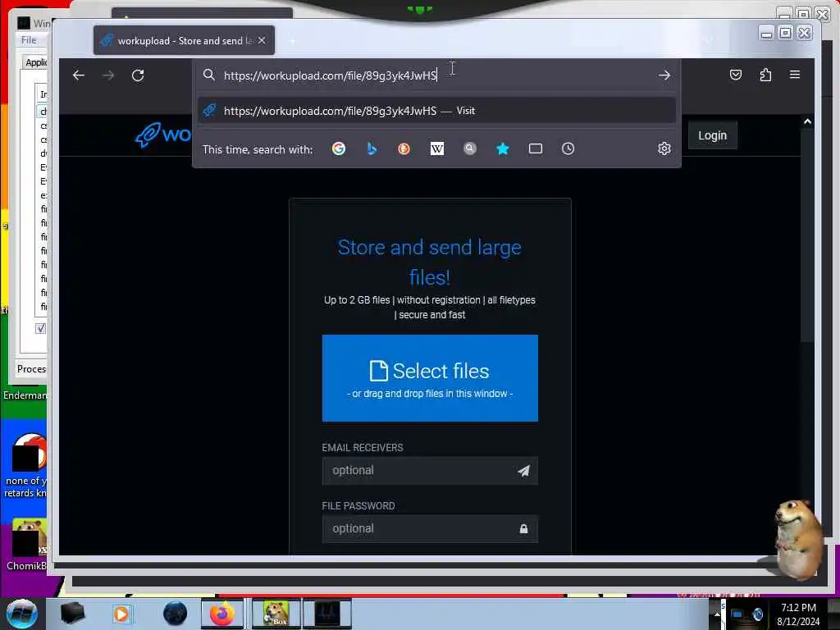Search this time with Bing
This screenshot has width=840, height=630.
372,149
